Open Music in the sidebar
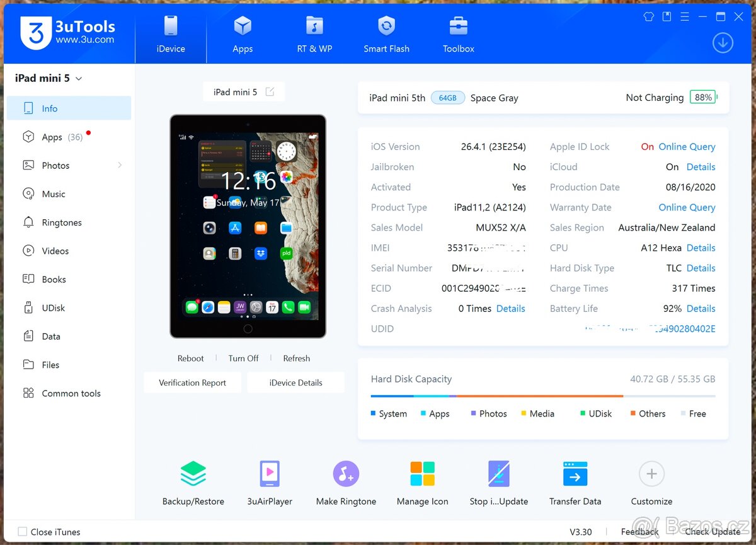The height and width of the screenshot is (545, 756). (69, 194)
